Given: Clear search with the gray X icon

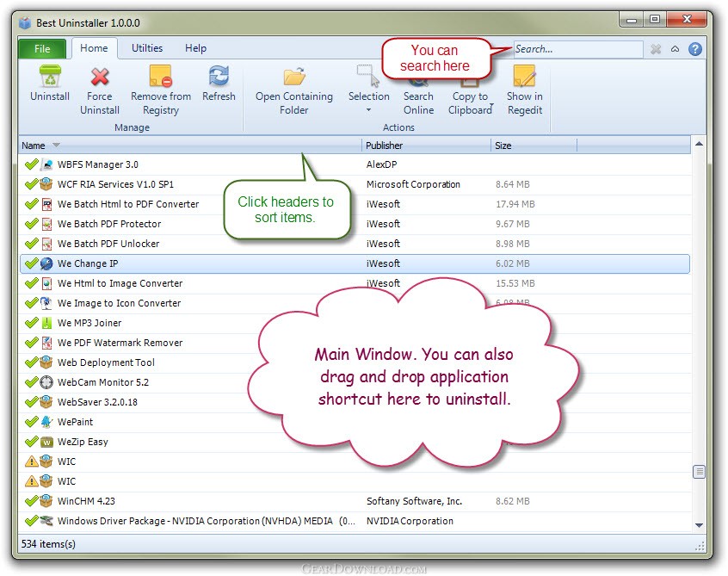Looking at the screenshot, I should 656,49.
